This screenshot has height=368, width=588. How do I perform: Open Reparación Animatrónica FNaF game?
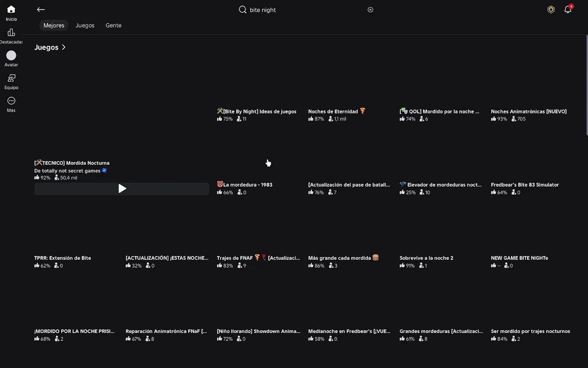166,331
